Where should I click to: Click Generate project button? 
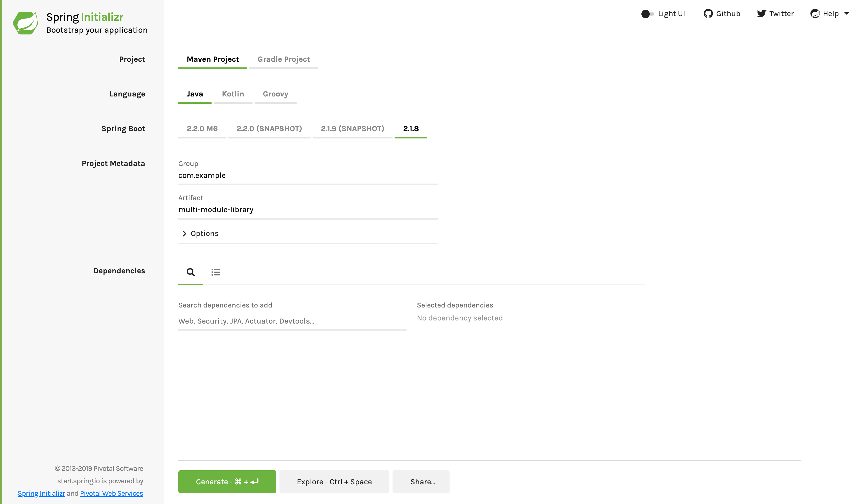click(x=227, y=481)
